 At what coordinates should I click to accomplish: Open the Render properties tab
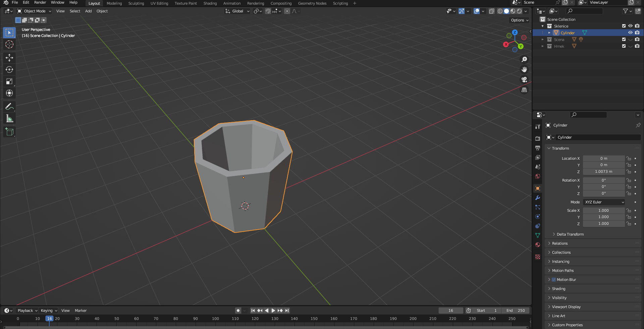[538, 138]
